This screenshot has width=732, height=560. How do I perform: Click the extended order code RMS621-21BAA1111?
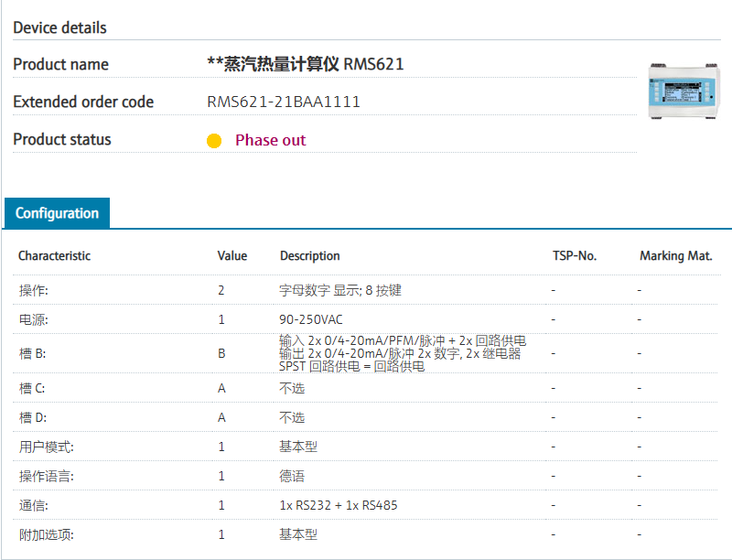(284, 102)
